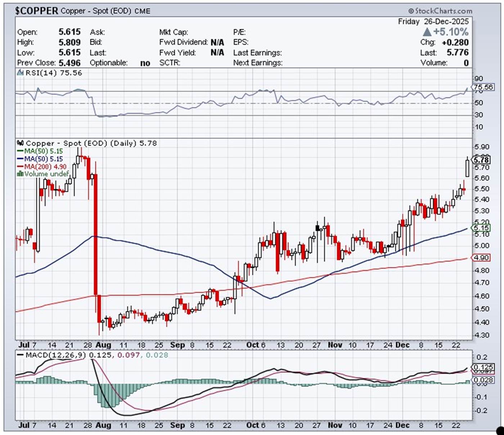Select the Dec label on price chart axis
Screen dimensions: 504x435
coord(402,345)
